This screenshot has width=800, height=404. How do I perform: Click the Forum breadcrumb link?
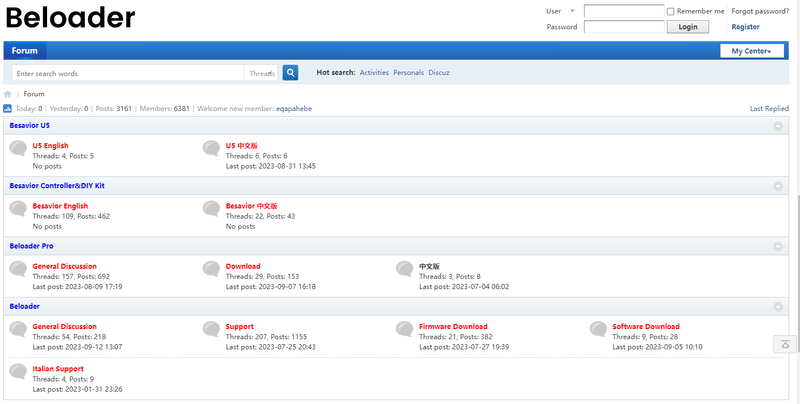[x=34, y=94]
